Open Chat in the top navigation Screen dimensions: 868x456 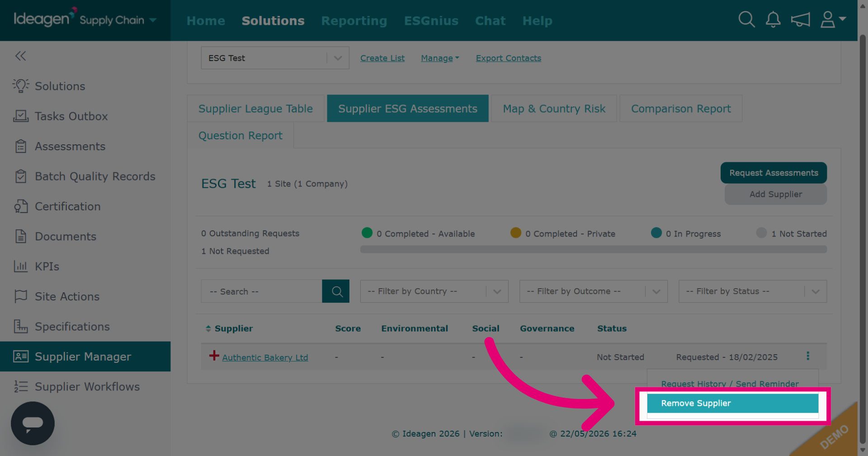coord(490,21)
